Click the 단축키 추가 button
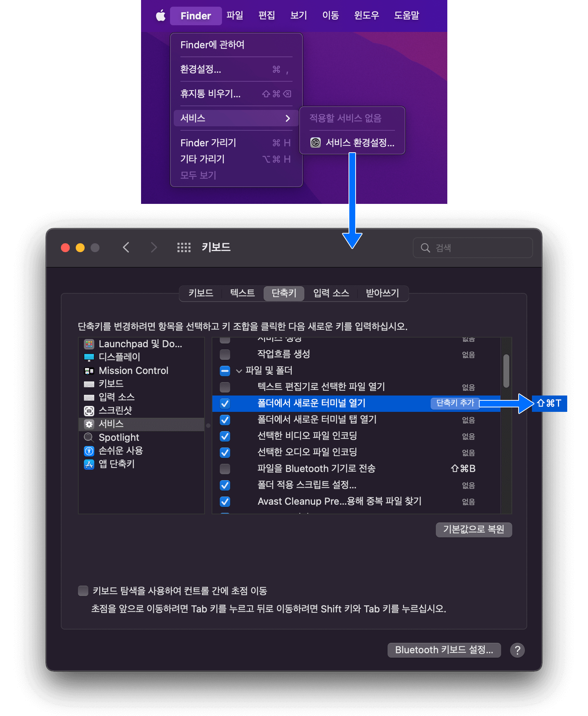588x716 pixels. [x=455, y=403]
